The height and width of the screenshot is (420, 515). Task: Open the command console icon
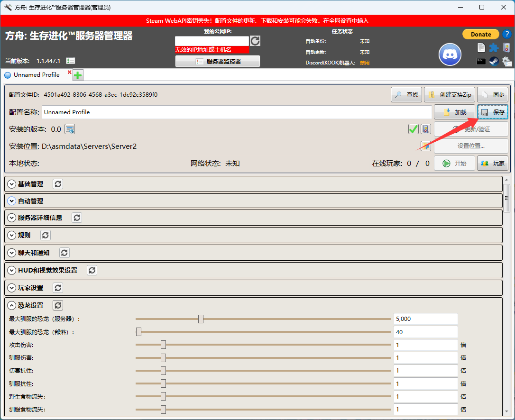(x=481, y=61)
